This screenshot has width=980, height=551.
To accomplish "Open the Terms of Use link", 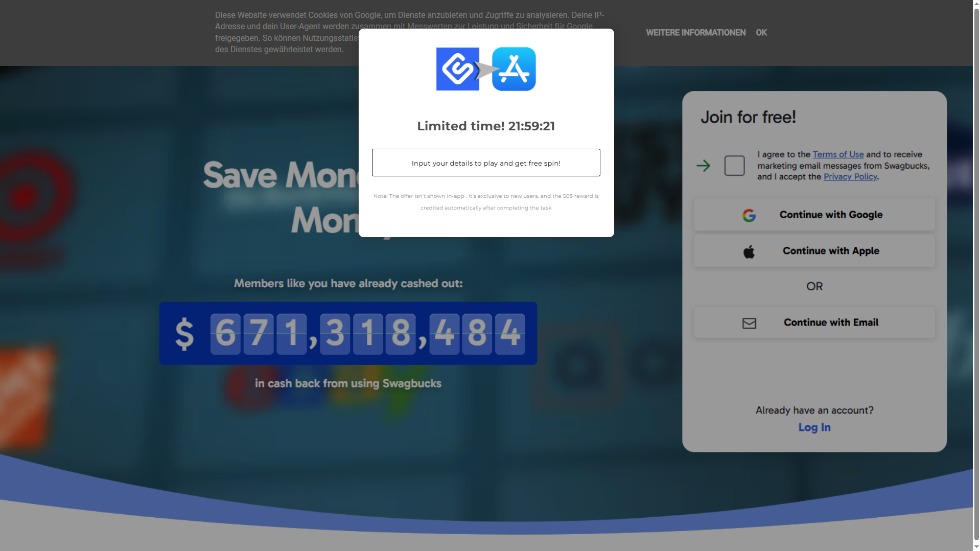I will point(838,154).
